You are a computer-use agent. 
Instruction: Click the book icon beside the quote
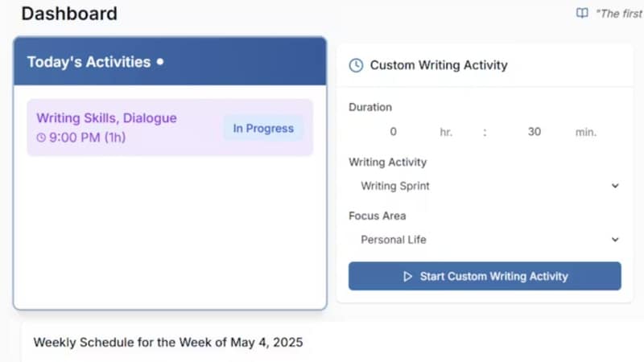pyautogui.click(x=582, y=14)
